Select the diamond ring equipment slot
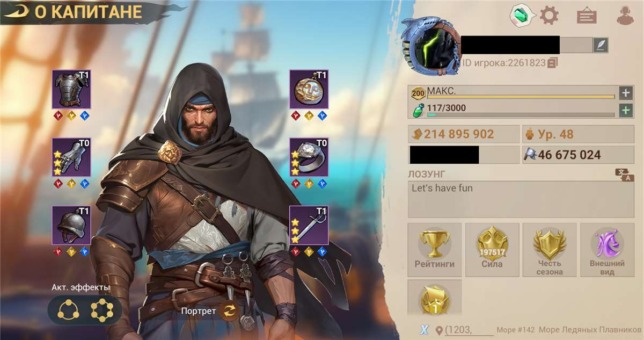This screenshot has height=340, width=644. [309, 157]
